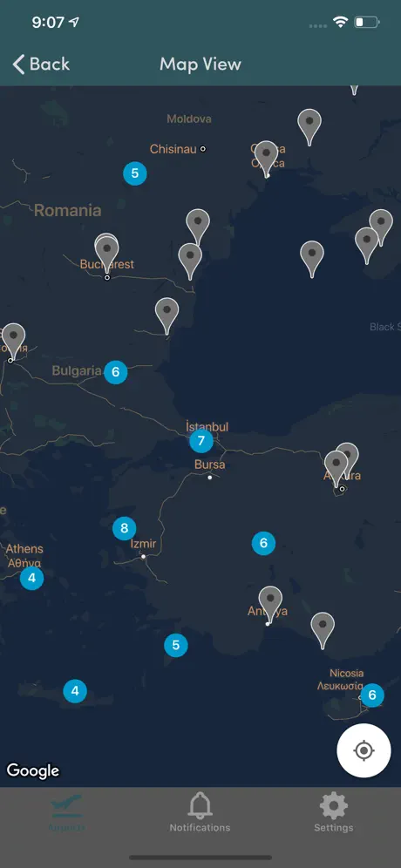Select the lone pin in the Black Sea
Image resolution: width=401 pixels, height=868 pixels.
coord(312,259)
